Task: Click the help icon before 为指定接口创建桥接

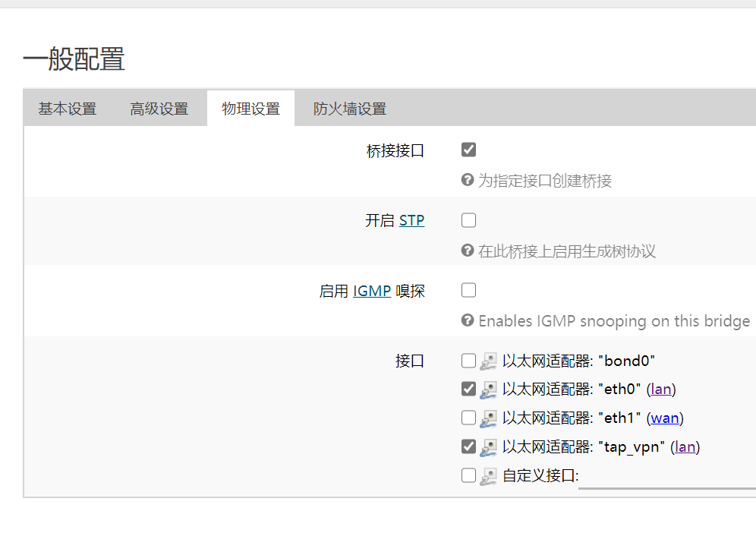Action: [x=468, y=181]
